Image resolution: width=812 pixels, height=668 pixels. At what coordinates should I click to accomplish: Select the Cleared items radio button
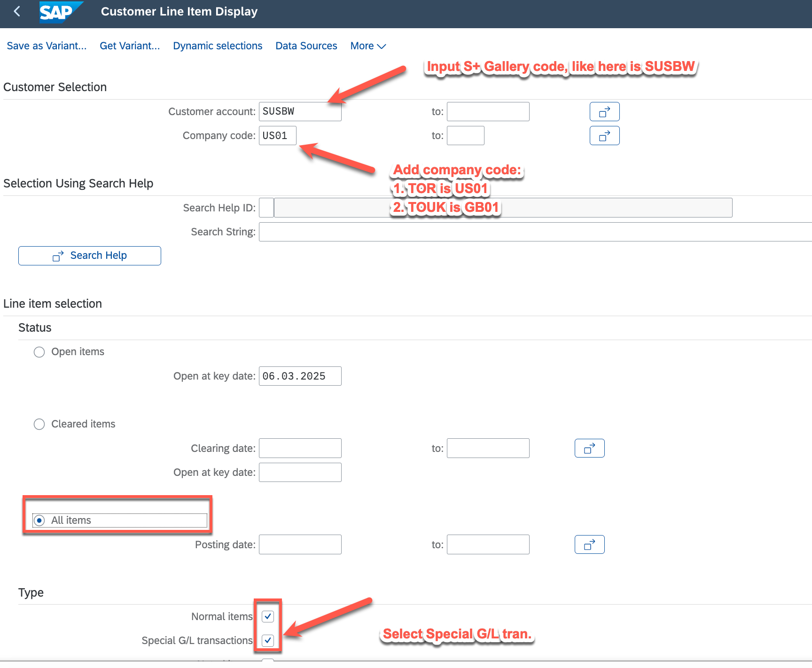tap(39, 425)
